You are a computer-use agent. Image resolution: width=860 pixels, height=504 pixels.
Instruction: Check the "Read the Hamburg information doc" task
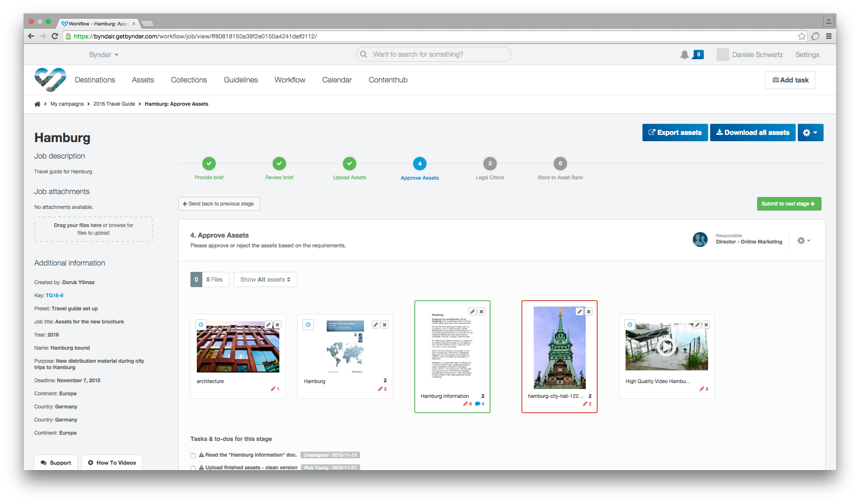193,456
